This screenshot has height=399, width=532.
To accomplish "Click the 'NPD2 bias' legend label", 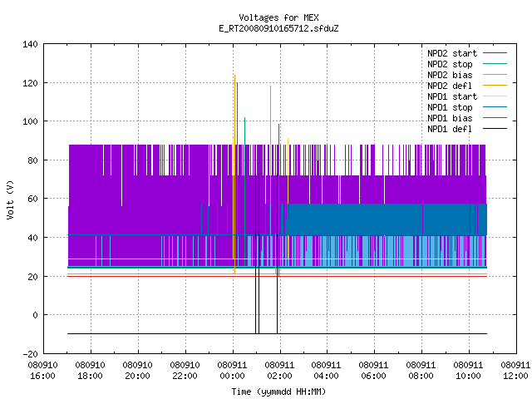I will [450, 75].
